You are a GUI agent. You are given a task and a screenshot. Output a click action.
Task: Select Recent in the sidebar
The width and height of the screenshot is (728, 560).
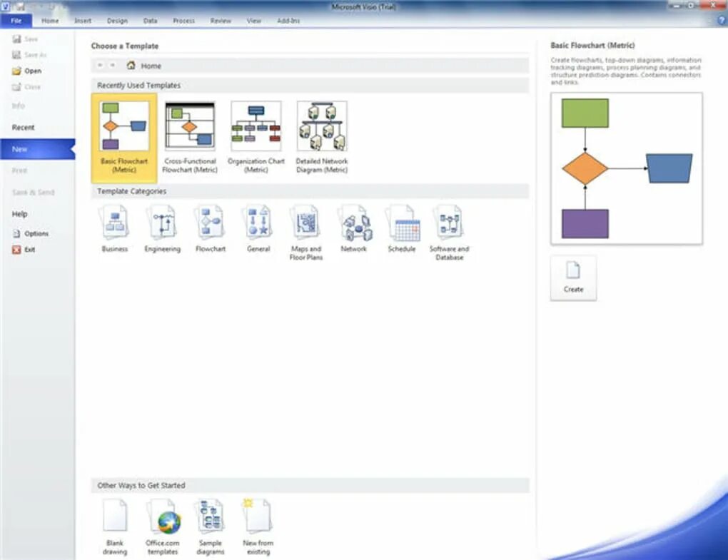coord(24,127)
